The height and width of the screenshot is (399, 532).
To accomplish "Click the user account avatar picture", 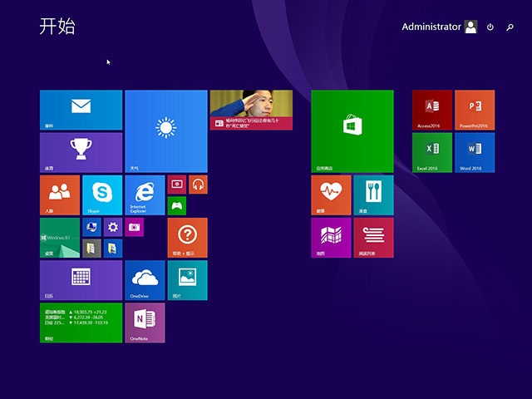I will tap(471, 27).
